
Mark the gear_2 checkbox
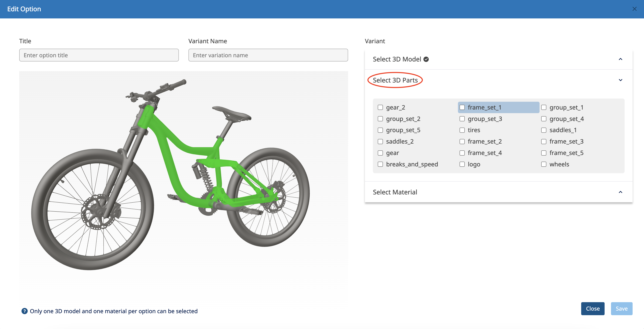pos(380,107)
